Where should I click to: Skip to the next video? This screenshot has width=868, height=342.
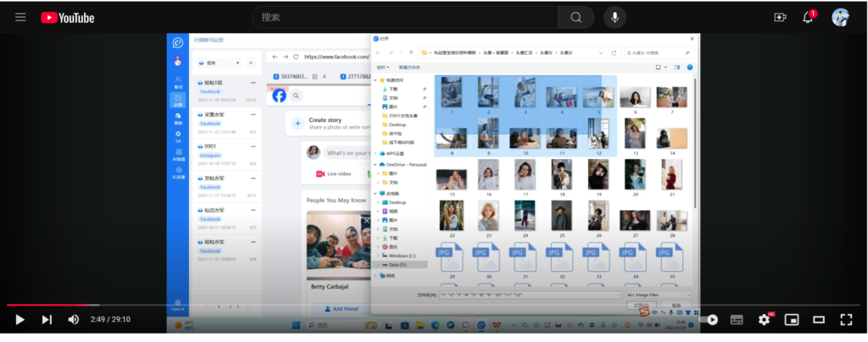coord(47,319)
